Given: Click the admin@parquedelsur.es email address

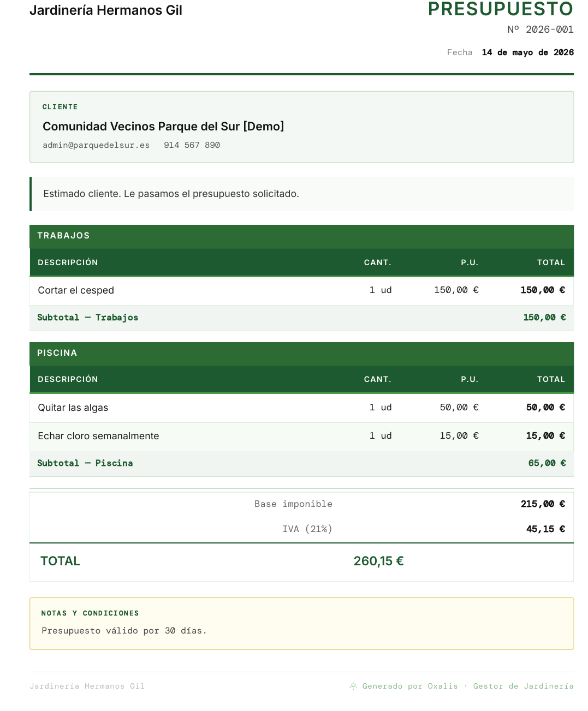Looking at the screenshot, I should tap(96, 145).
